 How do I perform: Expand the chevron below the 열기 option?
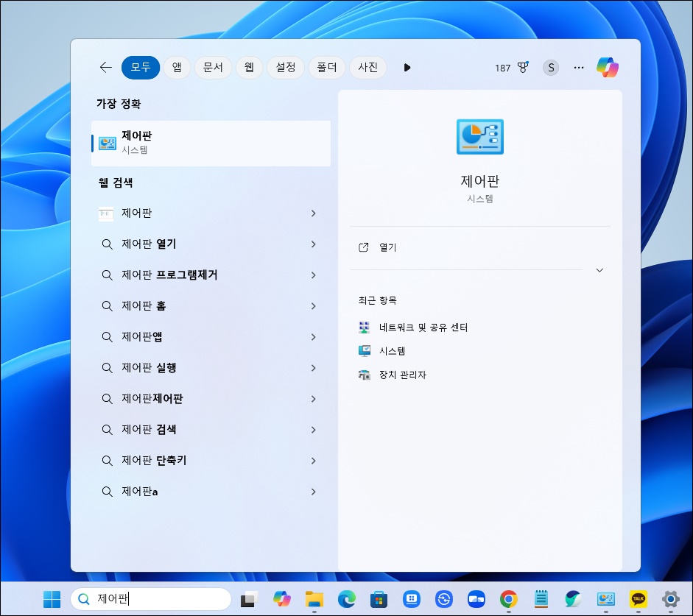tap(599, 270)
